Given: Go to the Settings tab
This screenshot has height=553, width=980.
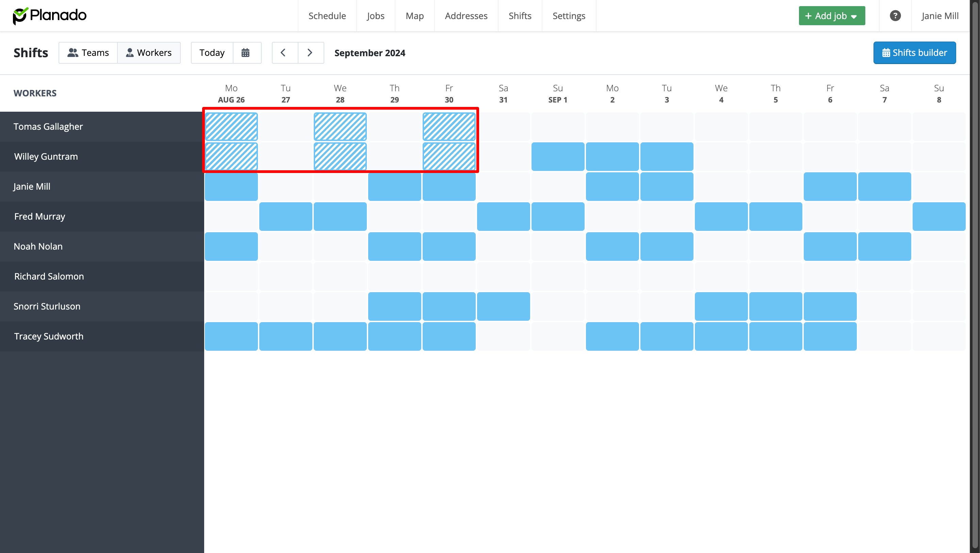Looking at the screenshot, I should coord(568,16).
